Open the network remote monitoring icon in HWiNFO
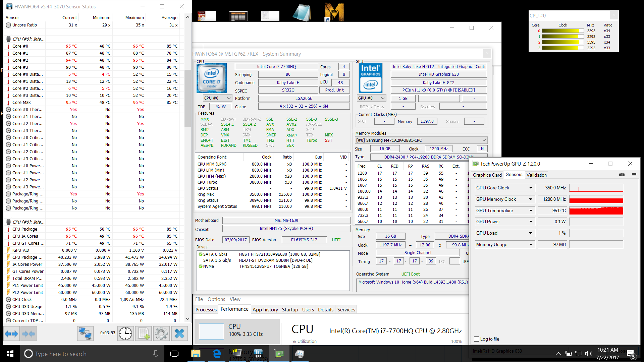 (85, 334)
